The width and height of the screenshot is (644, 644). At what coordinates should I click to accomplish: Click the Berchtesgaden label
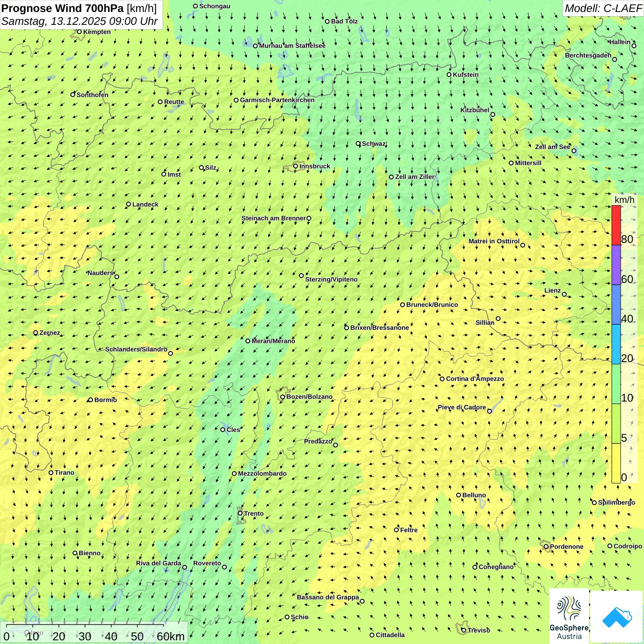click(588, 55)
